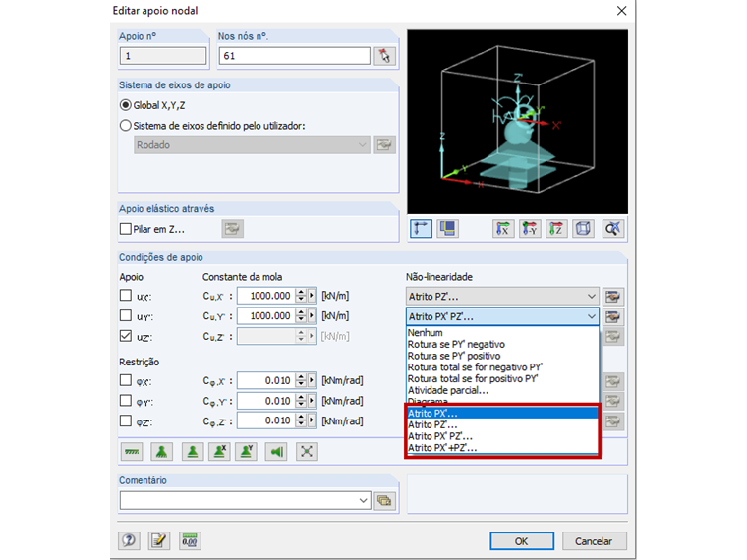This screenshot has height=560, width=747.
Task: Toggle the uX support checkbox
Action: pos(125,296)
